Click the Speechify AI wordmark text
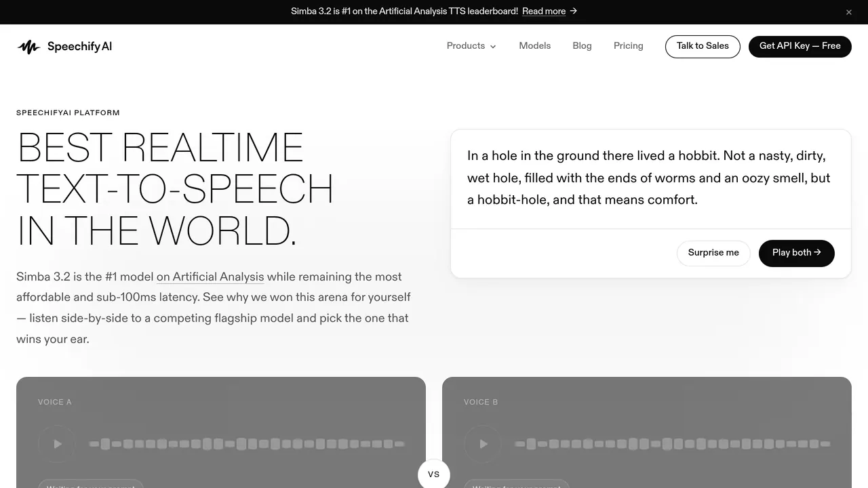This screenshot has width=868, height=488. [79, 47]
